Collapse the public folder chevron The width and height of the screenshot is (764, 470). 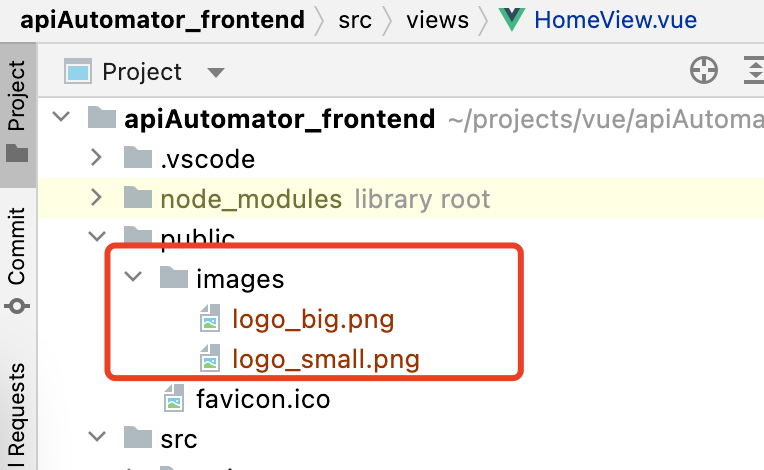(x=97, y=237)
